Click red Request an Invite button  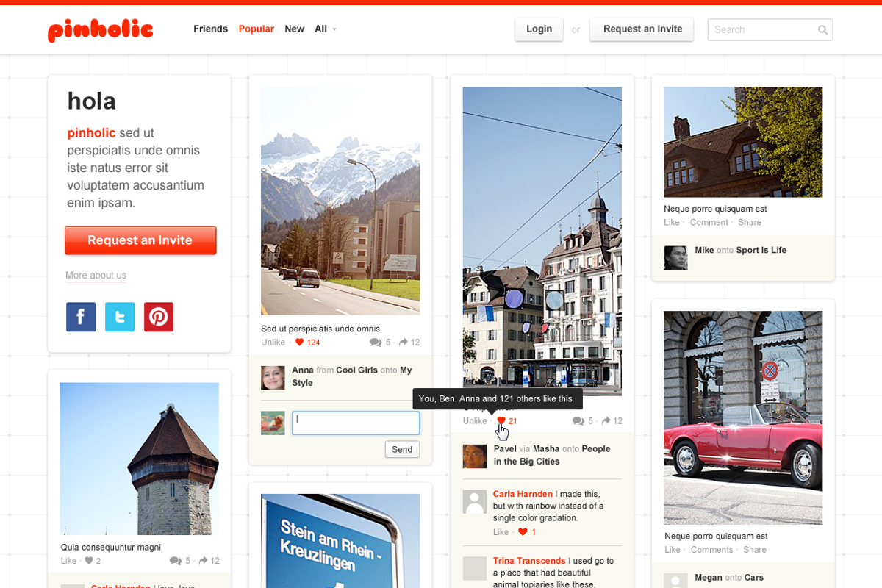140,240
